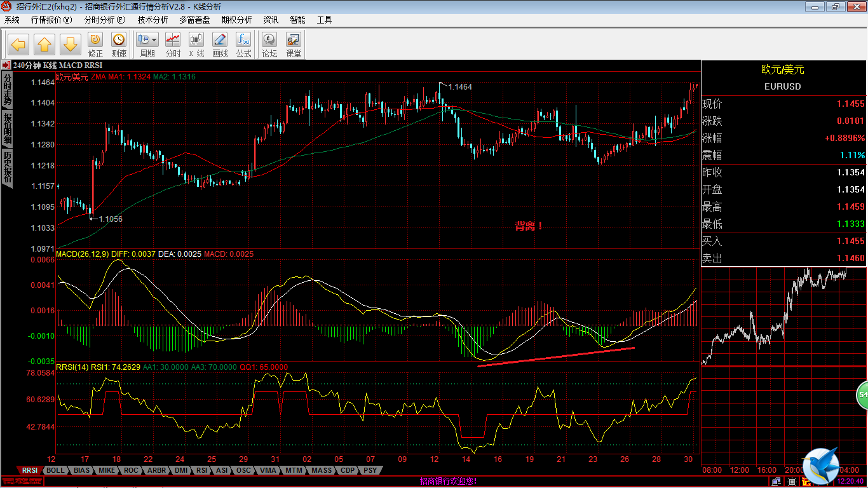Click the 涨幅 value +0.8896%
The height and width of the screenshot is (488, 868).
point(845,138)
